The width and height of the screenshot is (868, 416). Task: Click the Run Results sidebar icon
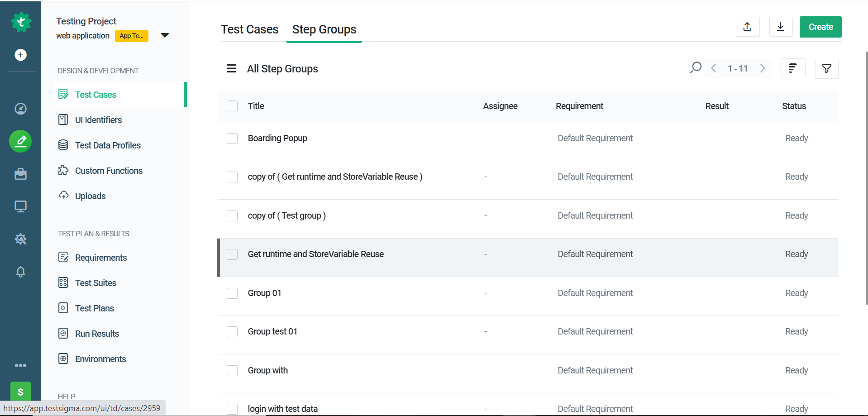pyautogui.click(x=63, y=333)
